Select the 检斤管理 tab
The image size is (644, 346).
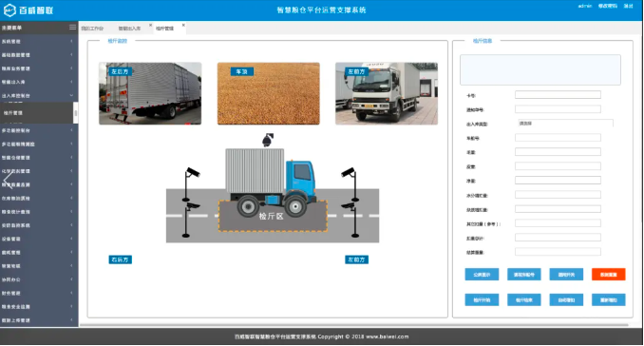[164, 29]
